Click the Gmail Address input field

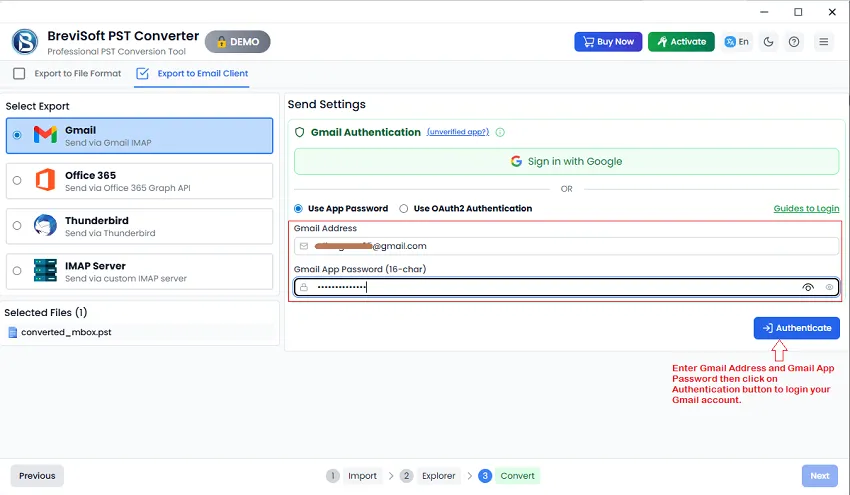566,246
